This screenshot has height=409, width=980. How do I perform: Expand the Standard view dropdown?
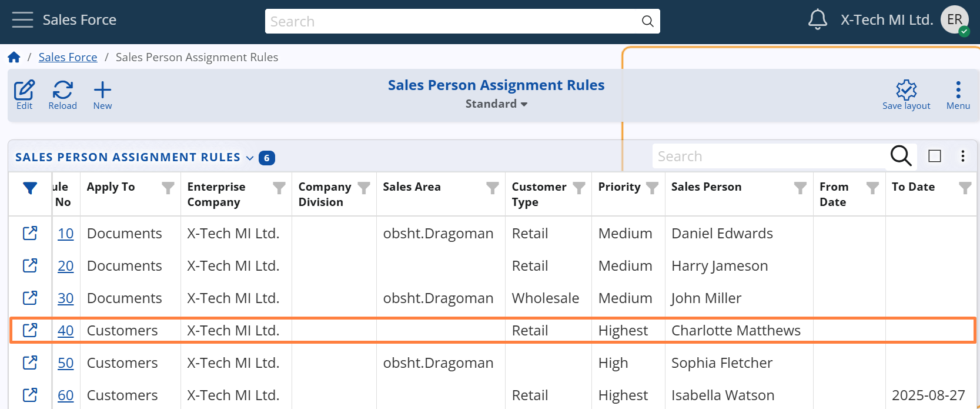496,104
